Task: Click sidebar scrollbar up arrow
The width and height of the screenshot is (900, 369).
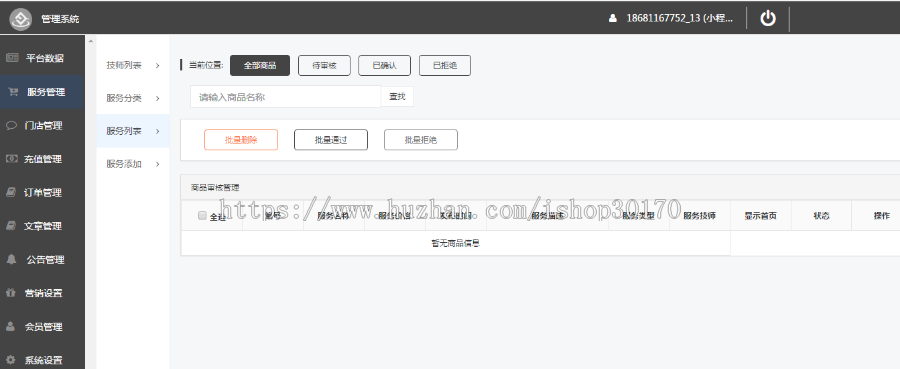Action: (x=90, y=40)
